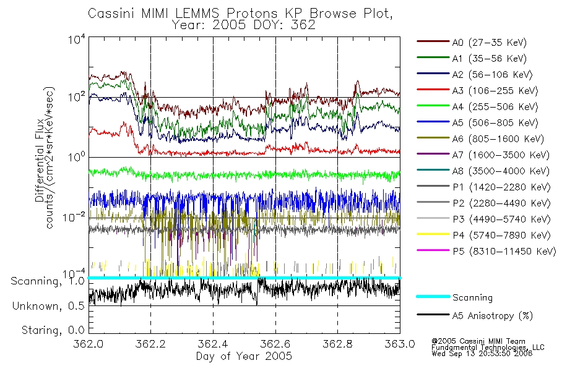Screen dimensions: 588x371
Task: Click the Staring, 0.0 axis label
Action: click(53, 331)
